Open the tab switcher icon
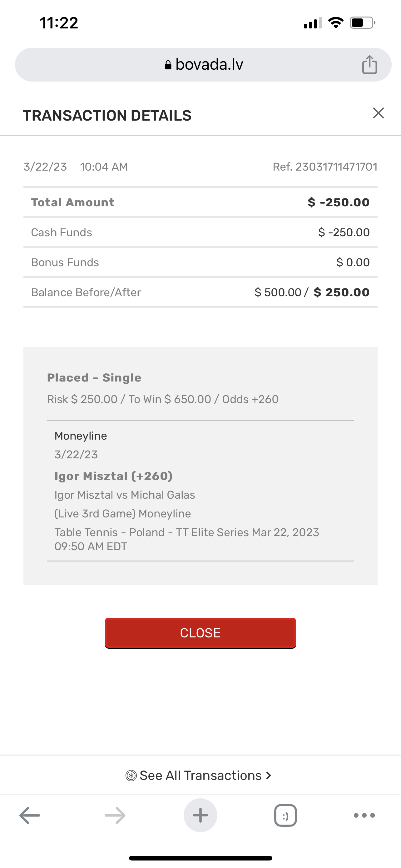 [285, 816]
